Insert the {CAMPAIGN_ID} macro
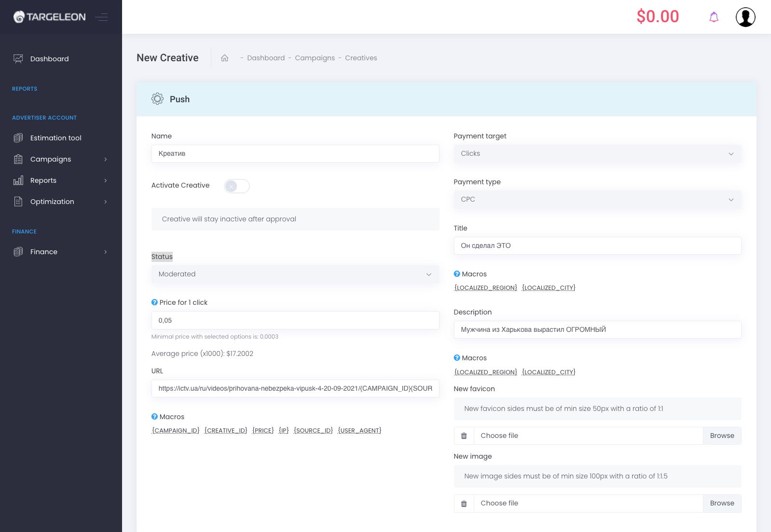The width and height of the screenshot is (771, 532). click(176, 430)
